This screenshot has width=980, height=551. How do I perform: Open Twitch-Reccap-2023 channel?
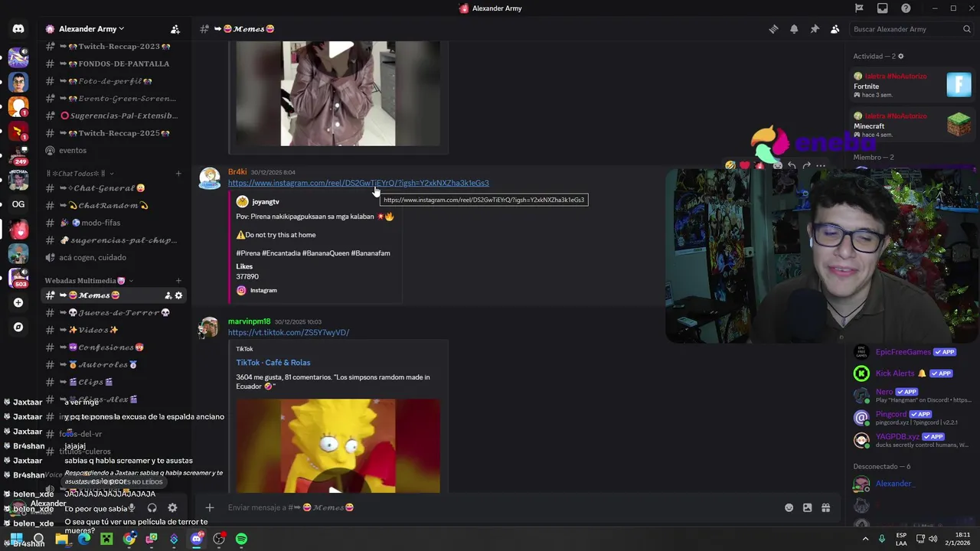[x=113, y=47]
